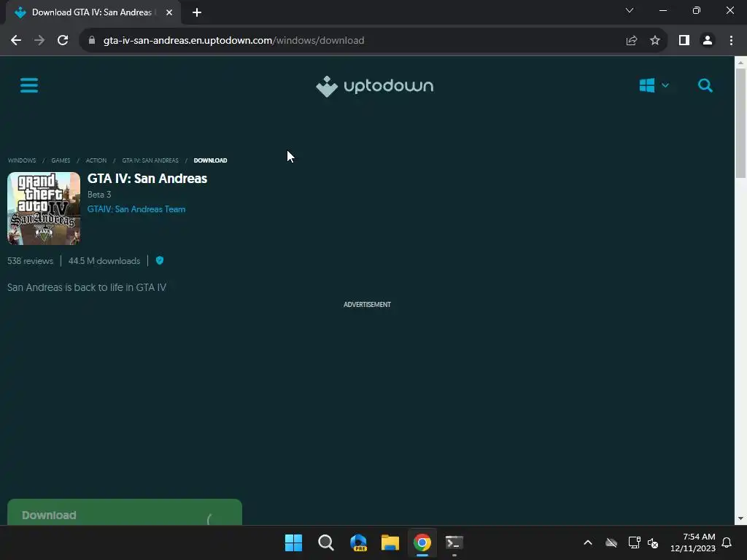Open the taskbar clock and date

click(x=693, y=542)
